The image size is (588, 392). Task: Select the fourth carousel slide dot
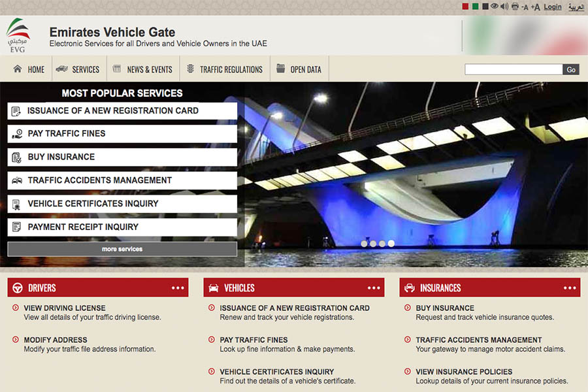coord(391,244)
